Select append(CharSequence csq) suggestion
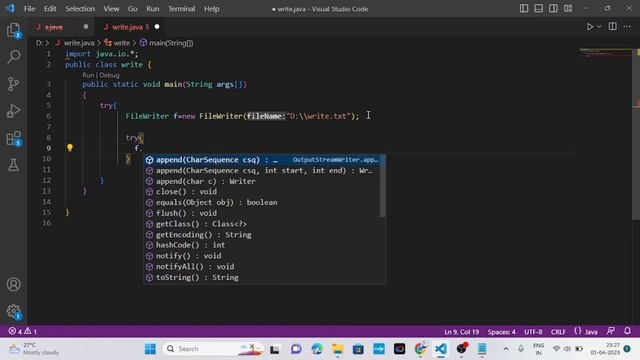Viewport: 640px width, 360px height. (x=264, y=160)
